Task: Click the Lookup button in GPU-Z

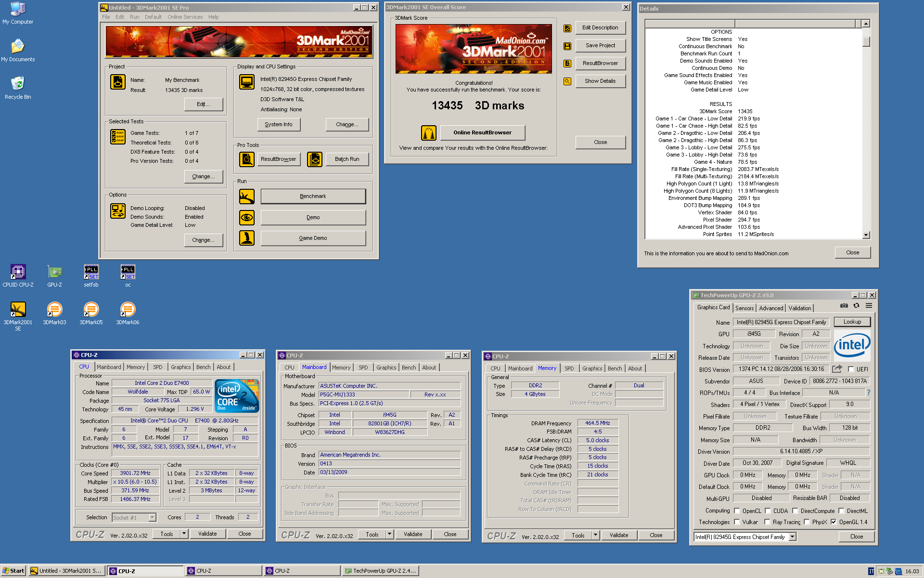Action: [852, 322]
